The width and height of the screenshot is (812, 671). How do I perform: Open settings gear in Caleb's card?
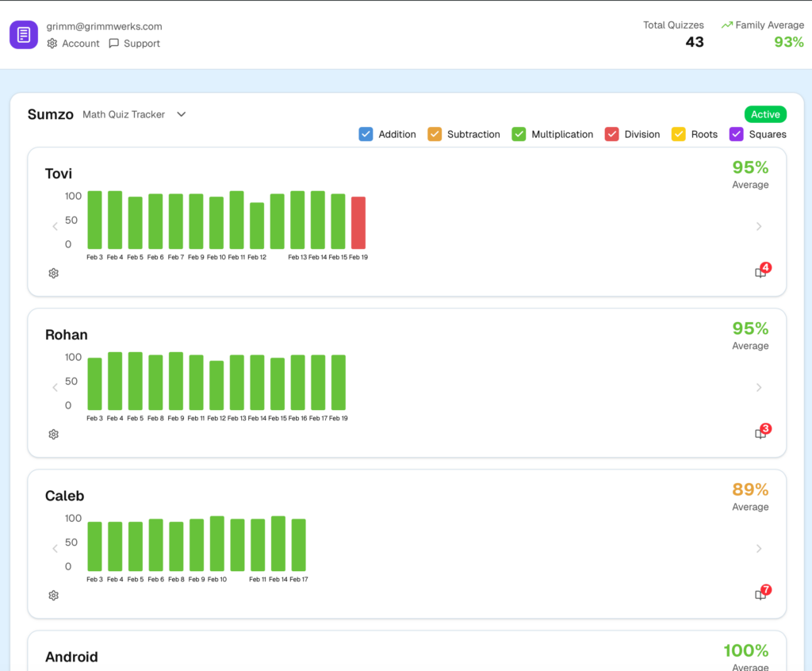pyautogui.click(x=53, y=596)
